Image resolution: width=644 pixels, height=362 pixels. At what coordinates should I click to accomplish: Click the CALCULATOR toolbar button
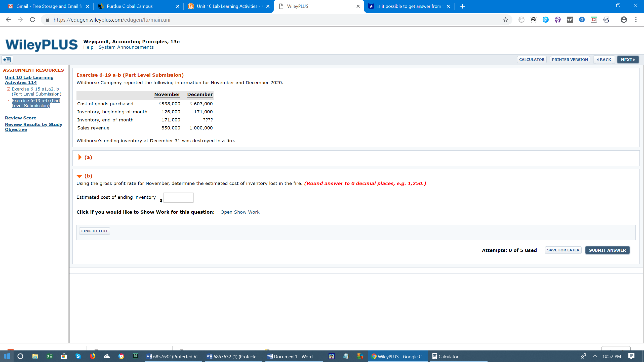532,60
